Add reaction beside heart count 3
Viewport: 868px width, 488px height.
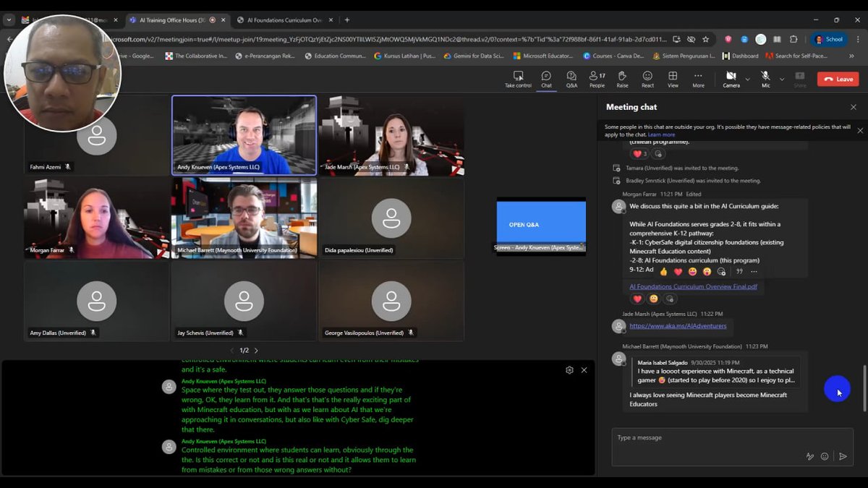[x=658, y=154]
